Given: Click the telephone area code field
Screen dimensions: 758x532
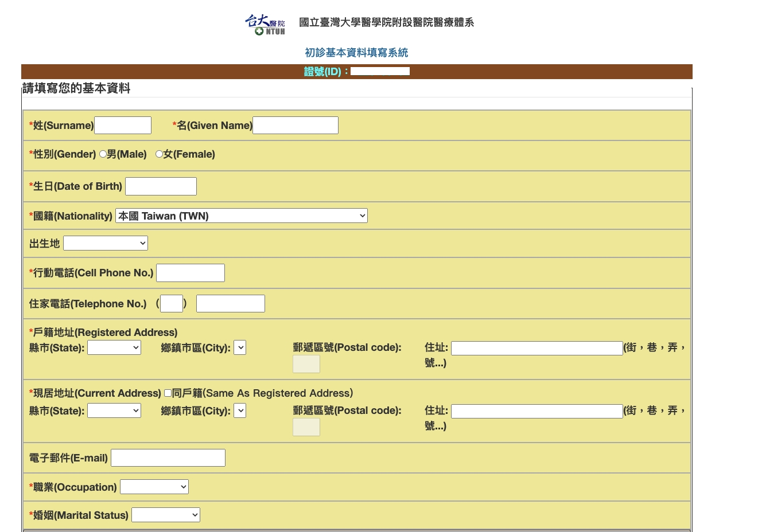Looking at the screenshot, I should pos(172,304).
